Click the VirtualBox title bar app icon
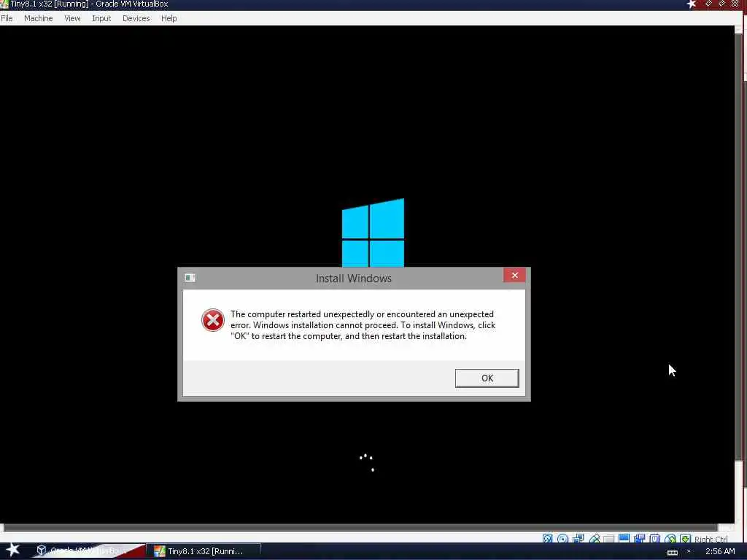The width and height of the screenshot is (747, 560). pos(4,4)
